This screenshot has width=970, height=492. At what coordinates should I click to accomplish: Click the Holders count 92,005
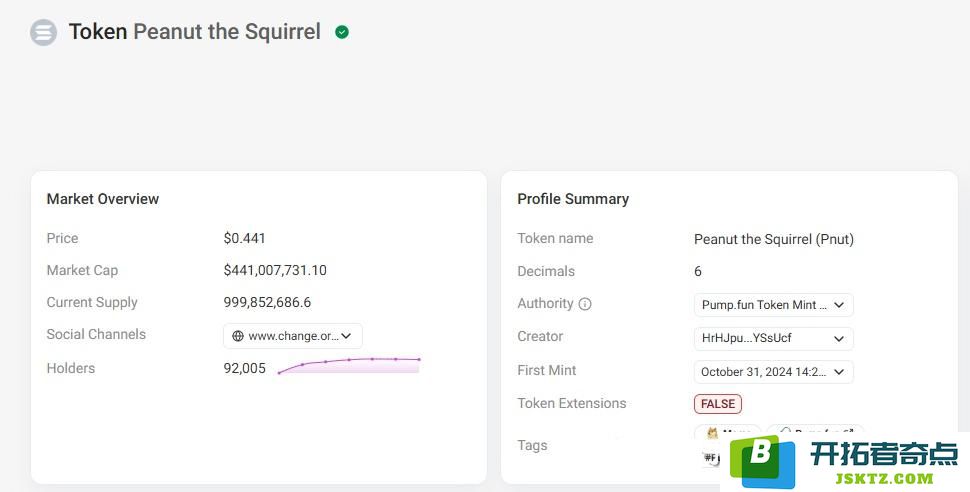point(244,368)
